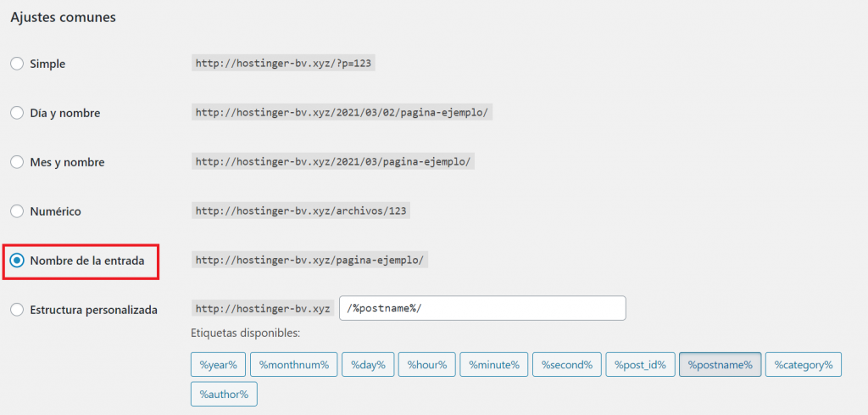
Task: Insert the %author% tag button
Action: pos(224,394)
